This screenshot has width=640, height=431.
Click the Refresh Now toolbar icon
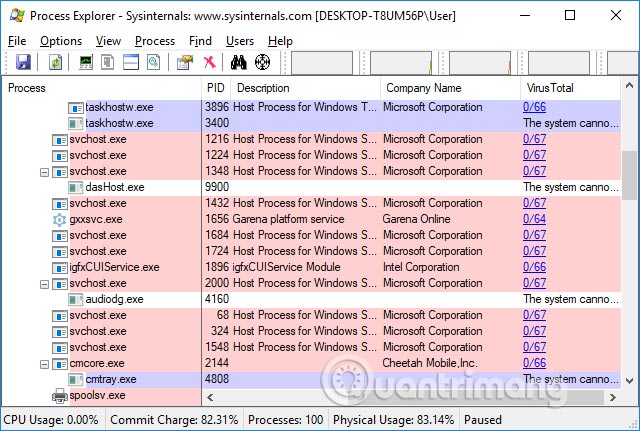click(56, 62)
